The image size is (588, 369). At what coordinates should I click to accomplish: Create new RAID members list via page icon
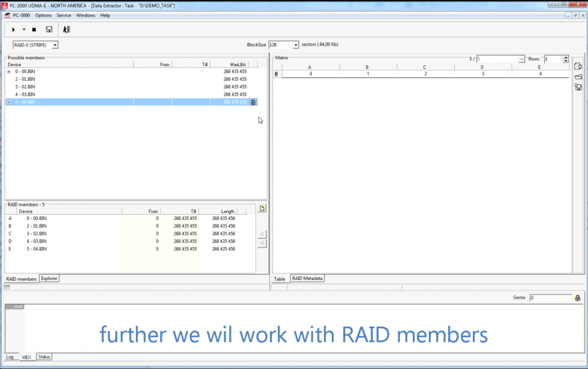click(262, 208)
